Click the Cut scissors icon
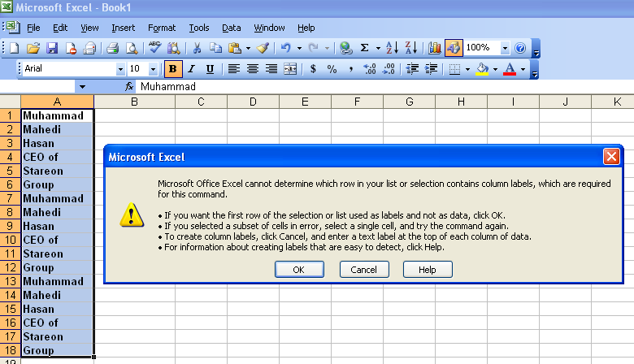The height and width of the screenshot is (364, 634). 197,48
